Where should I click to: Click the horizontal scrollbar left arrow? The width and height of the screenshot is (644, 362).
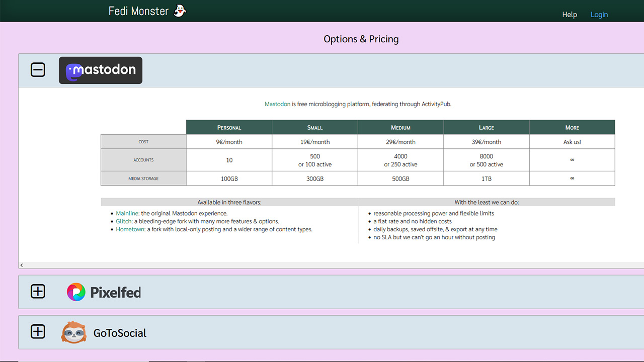pos(22,265)
